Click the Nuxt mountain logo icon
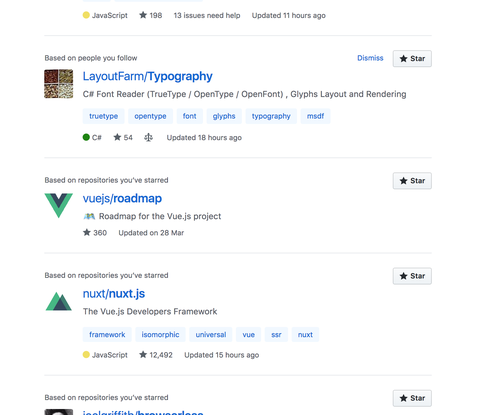This screenshot has width=500, height=415. pyautogui.click(x=59, y=301)
